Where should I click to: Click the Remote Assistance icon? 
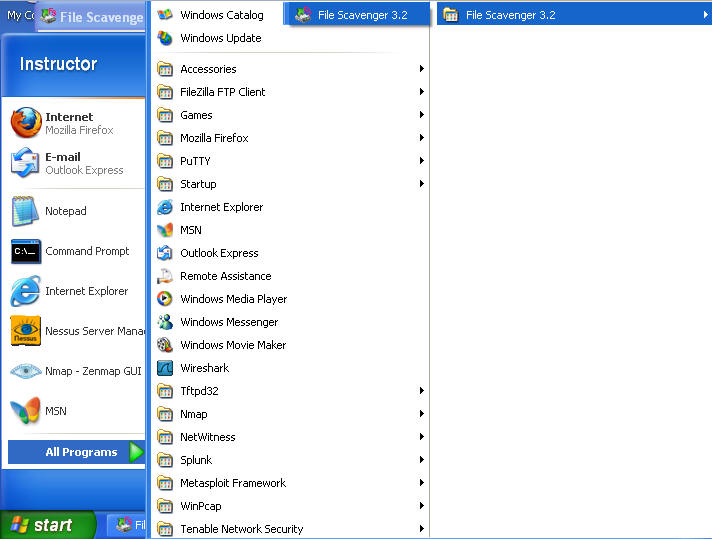coord(165,276)
